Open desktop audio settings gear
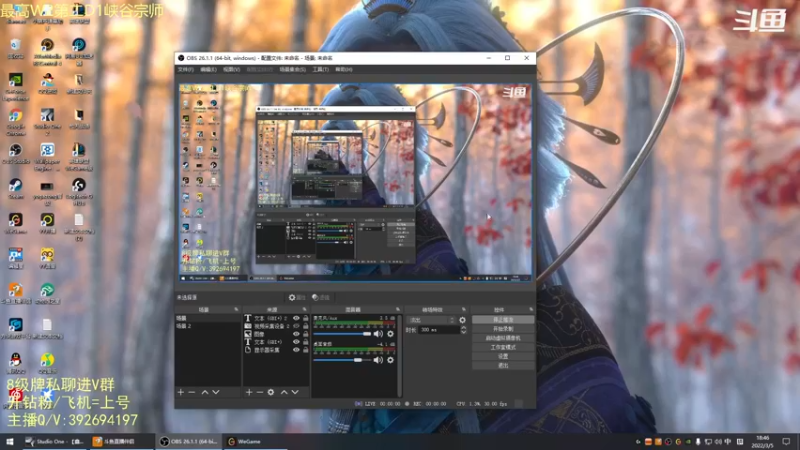 (390, 360)
